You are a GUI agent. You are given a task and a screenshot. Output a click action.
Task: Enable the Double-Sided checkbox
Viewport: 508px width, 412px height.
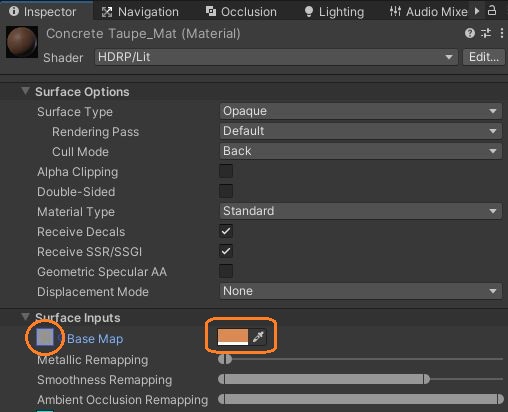coord(226,191)
